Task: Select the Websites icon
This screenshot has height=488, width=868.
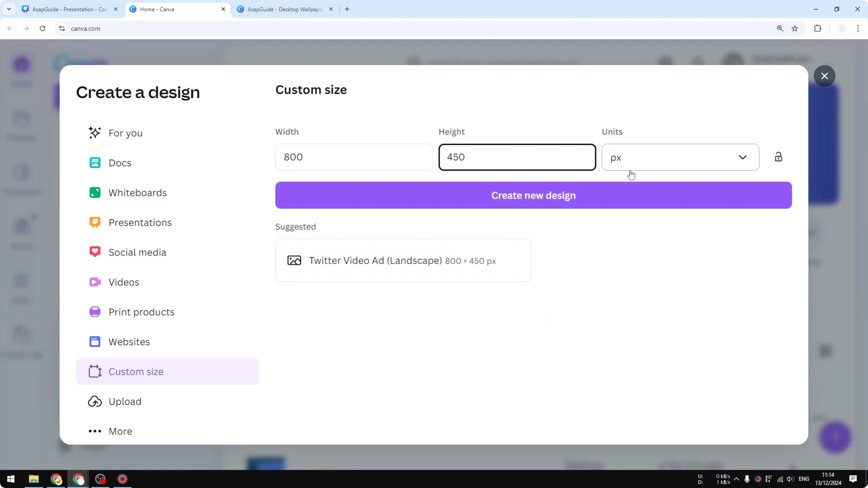Action: click(95, 341)
